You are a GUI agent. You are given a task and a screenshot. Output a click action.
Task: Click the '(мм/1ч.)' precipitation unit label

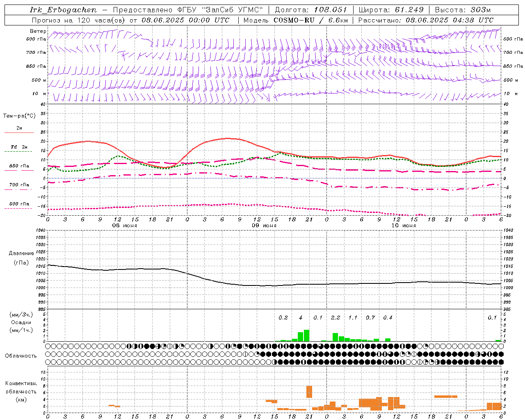point(21,330)
